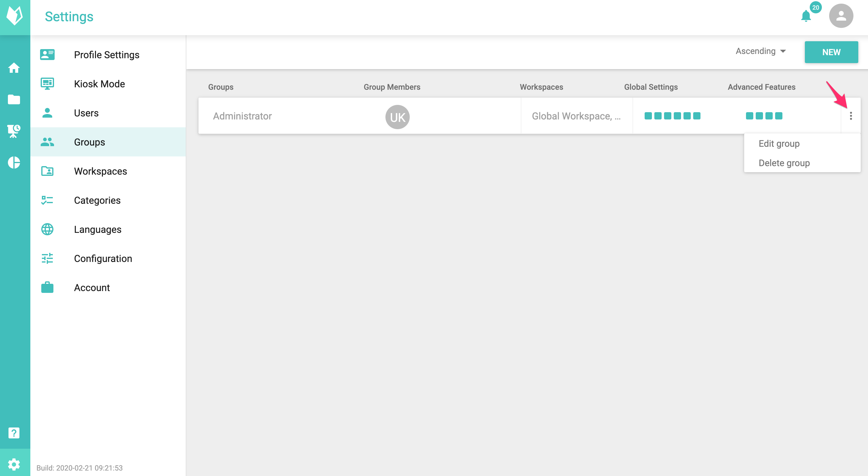Select Delete group from the context menu

pos(784,163)
